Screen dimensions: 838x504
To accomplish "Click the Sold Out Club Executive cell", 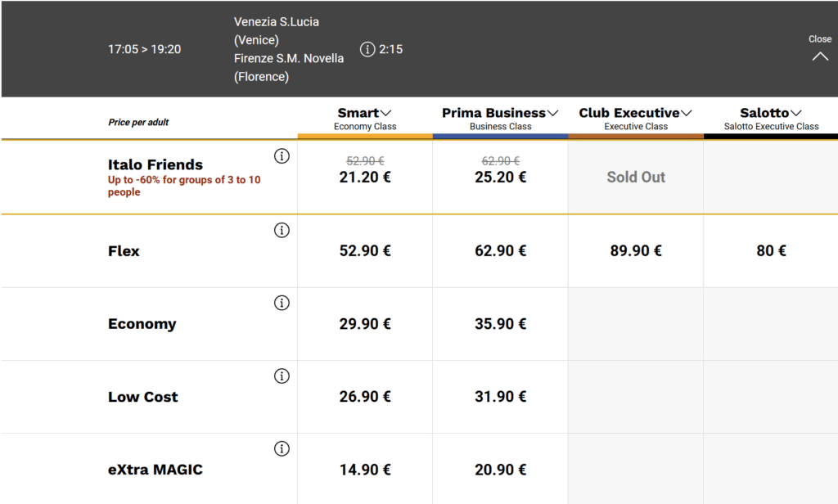I will (636, 177).
